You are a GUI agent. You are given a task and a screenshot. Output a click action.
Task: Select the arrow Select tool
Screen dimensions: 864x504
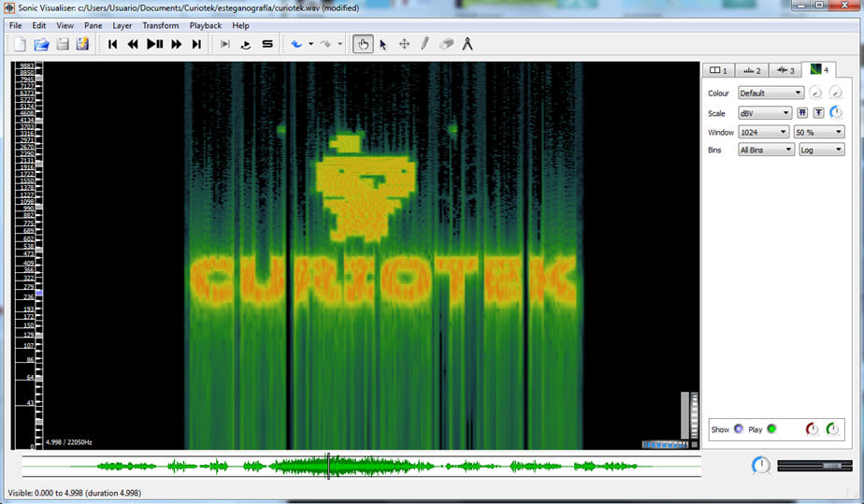click(x=383, y=44)
